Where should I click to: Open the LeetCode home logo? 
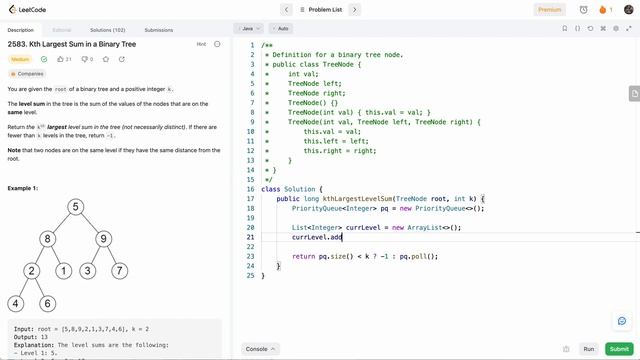click(27, 9)
